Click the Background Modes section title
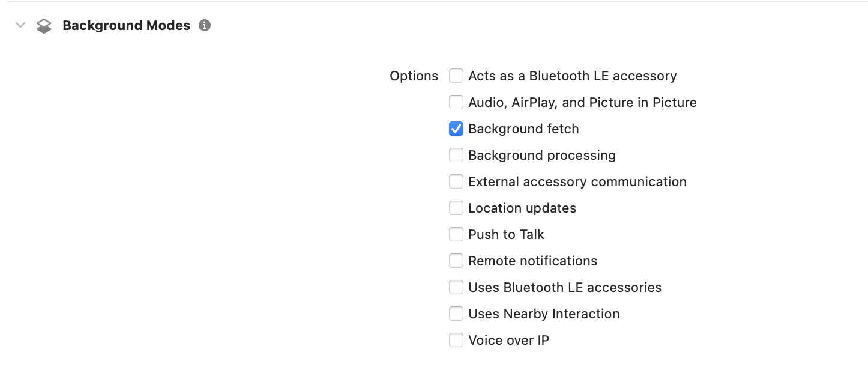This screenshot has width=868, height=376. [126, 26]
